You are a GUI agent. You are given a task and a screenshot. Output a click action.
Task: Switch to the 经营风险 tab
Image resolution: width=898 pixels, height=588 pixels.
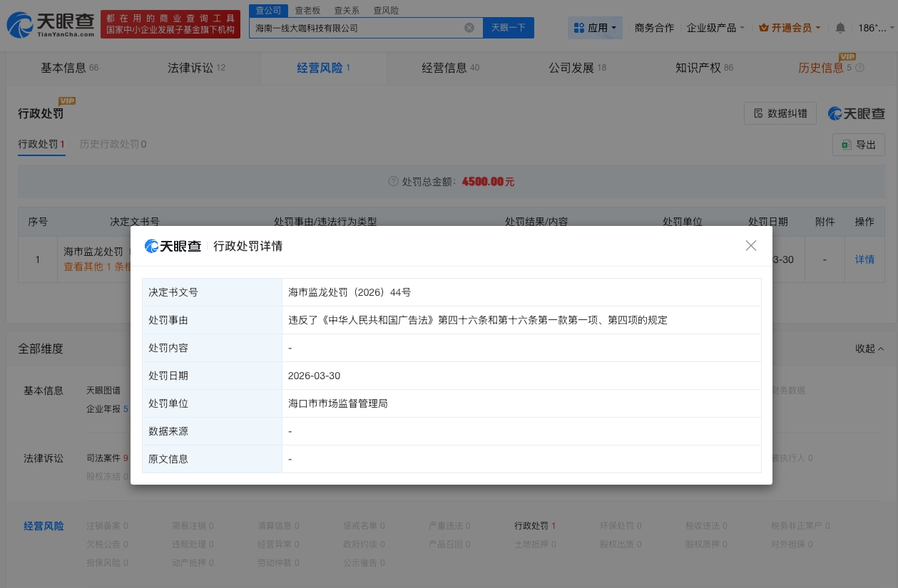coord(324,68)
